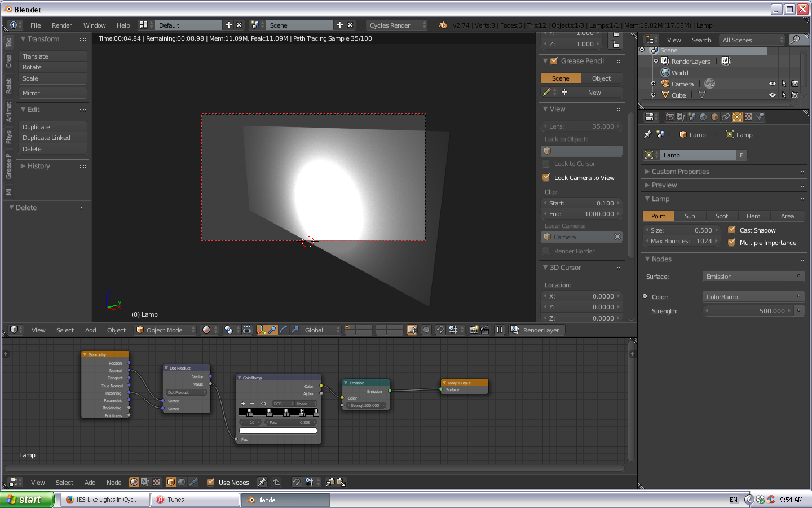This screenshot has height=508, width=812.
Task: Click the node editor pin icon
Action: point(262,482)
